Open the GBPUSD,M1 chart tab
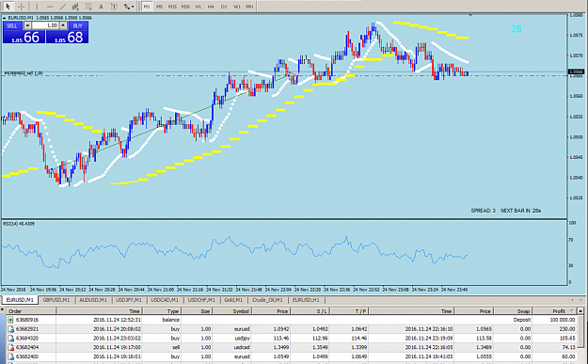This screenshot has width=588, height=364. point(56,300)
